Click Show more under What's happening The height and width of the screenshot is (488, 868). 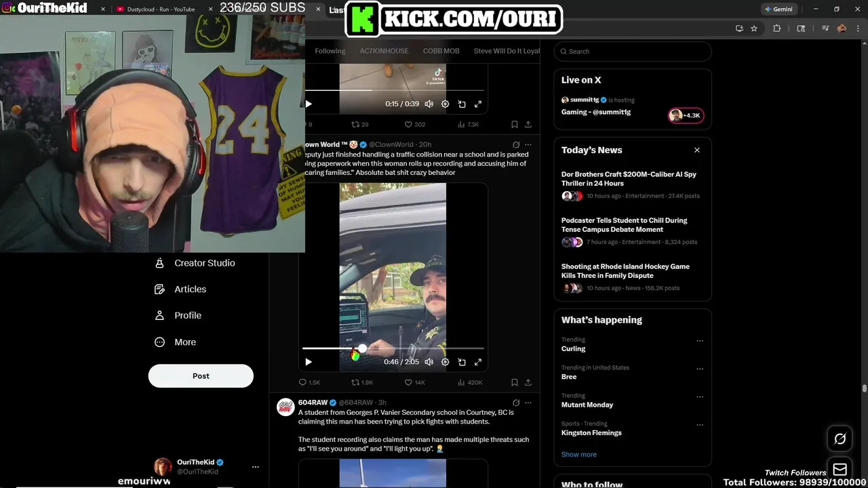579,454
